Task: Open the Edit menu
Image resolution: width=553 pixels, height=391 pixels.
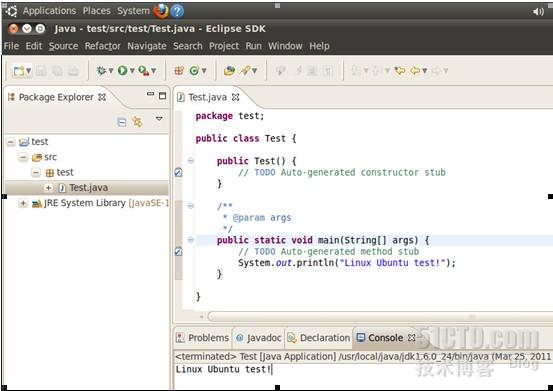Action: (34, 46)
